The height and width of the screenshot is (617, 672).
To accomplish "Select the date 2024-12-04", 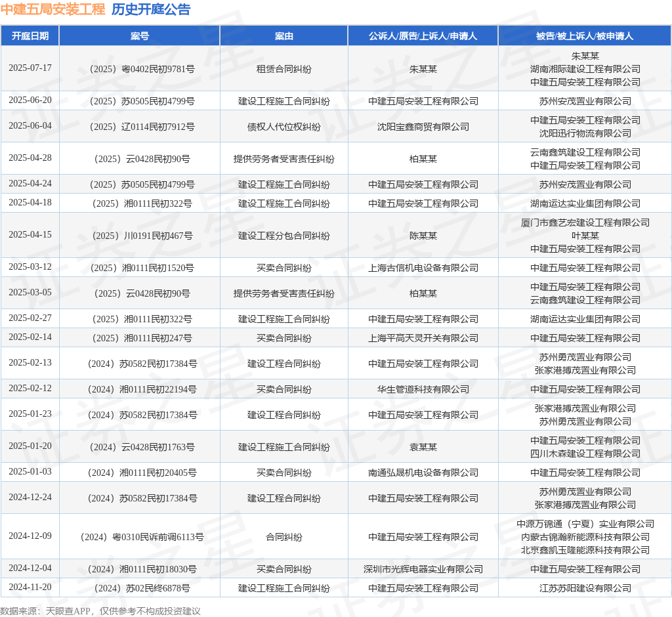I will 30,568.
